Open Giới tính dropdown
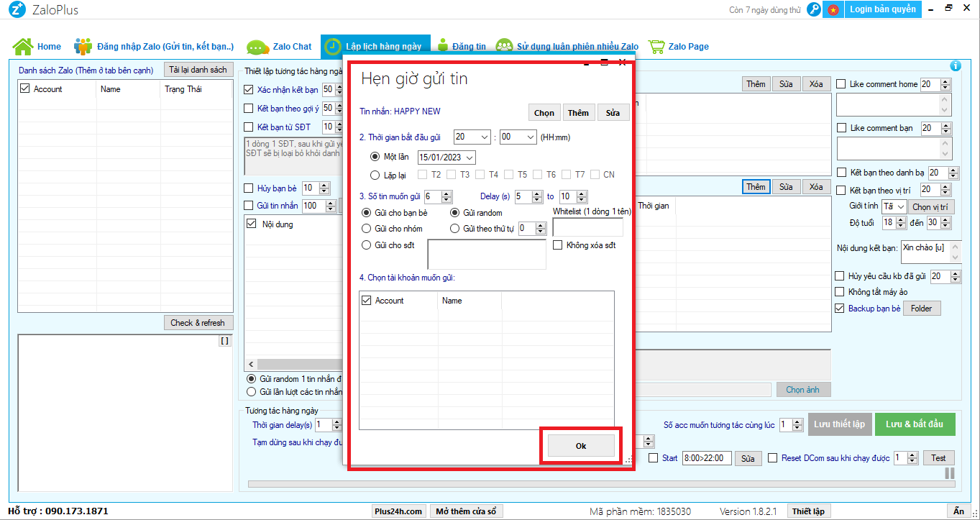Viewport: 980px width, 520px height. pos(894,207)
